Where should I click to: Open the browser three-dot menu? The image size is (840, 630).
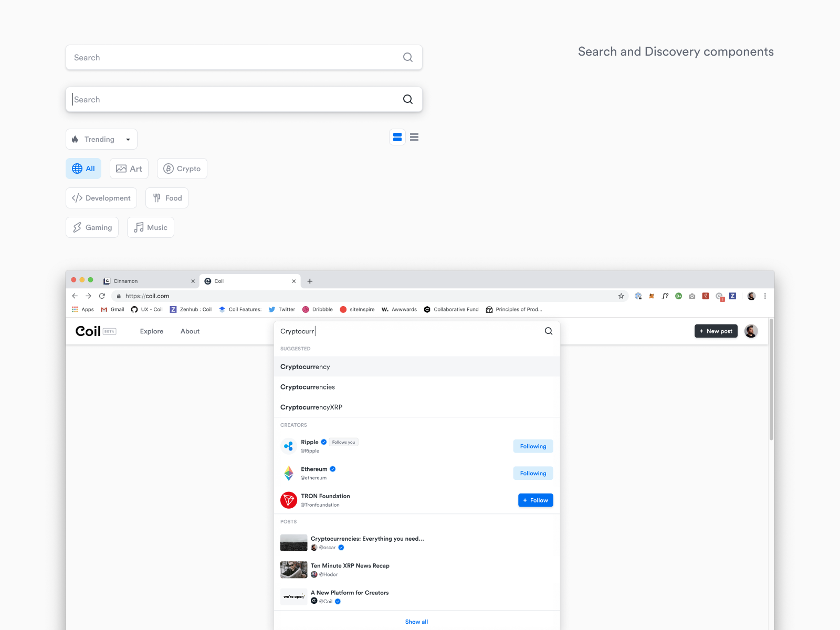765,296
